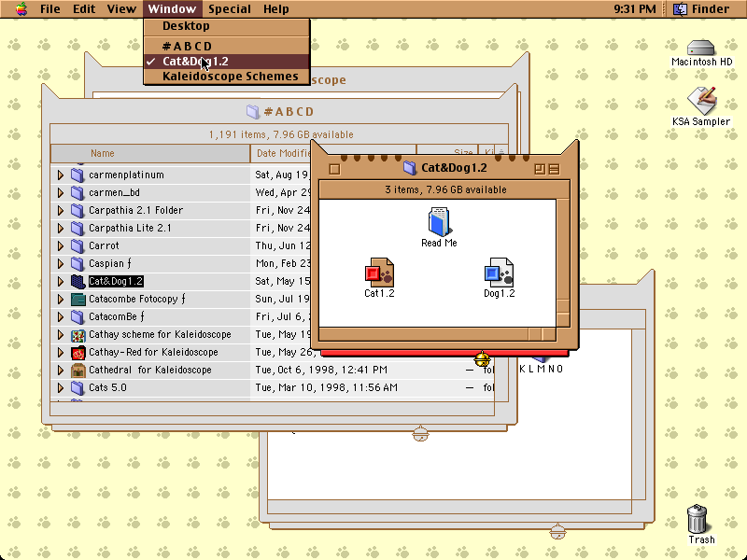Expand the Carrot folder triangle
Image resolution: width=747 pixels, height=560 pixels.
point(61,245)
